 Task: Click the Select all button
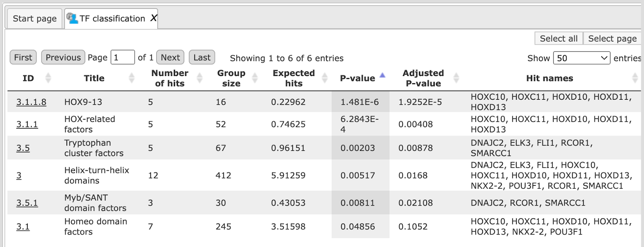(x=559, y=39)
